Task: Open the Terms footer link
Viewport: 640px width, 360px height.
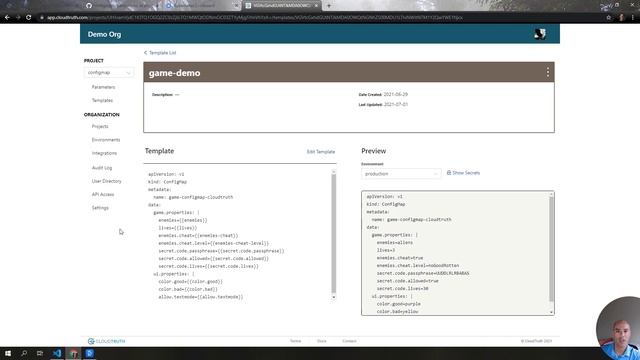Action: [x=296, y=341]
